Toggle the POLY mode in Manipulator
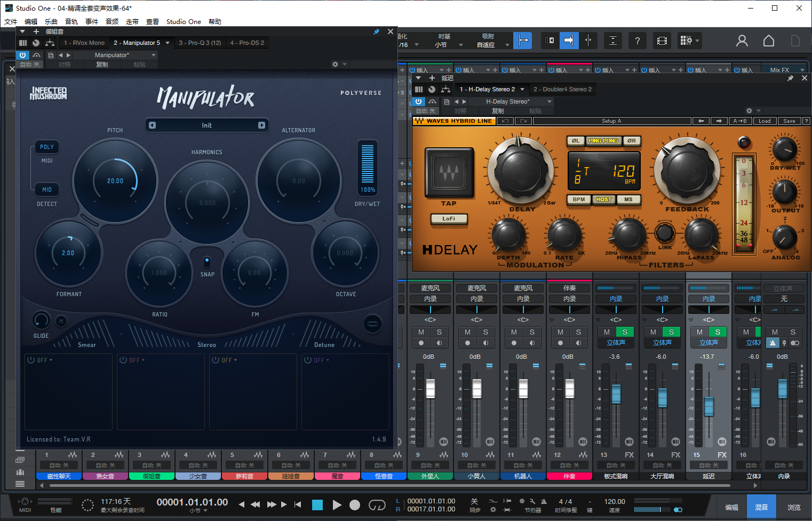The width and height of the screenshot is (812, 521). coord(47,147)
